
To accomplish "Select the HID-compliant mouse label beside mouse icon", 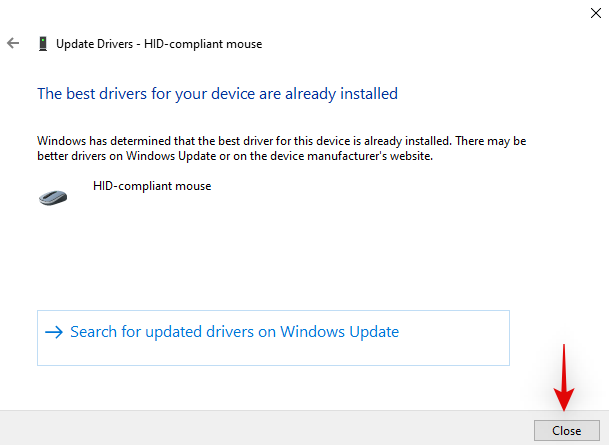I will (152, 186).
